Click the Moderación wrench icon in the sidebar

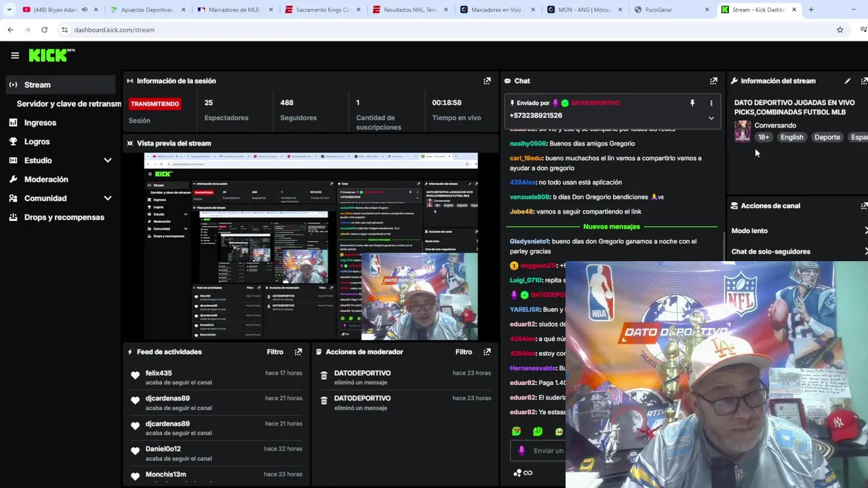coord(13,179)
